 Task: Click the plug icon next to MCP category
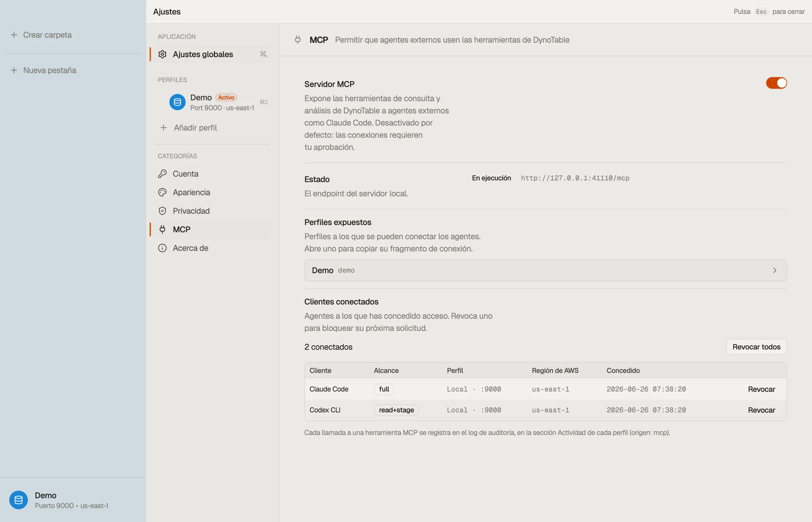point(162,229)
